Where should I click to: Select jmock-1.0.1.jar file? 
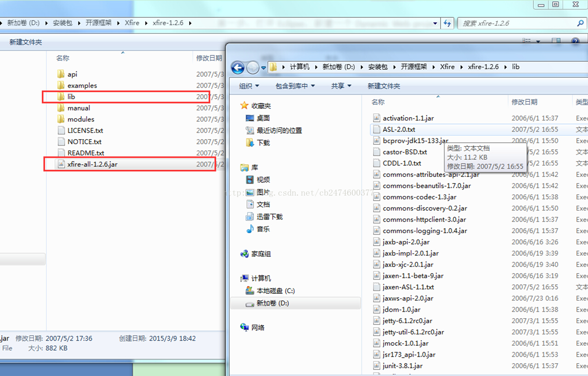(x=406, y=343)
